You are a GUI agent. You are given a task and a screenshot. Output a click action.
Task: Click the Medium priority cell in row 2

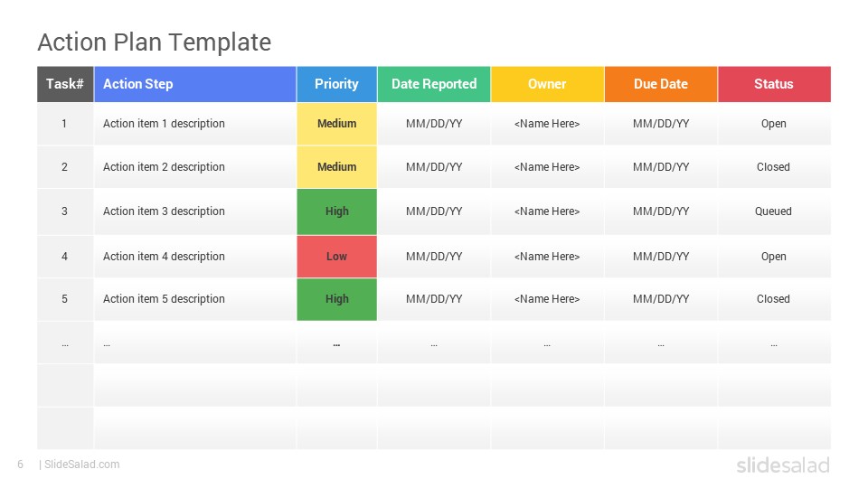[x=336, y=167]
